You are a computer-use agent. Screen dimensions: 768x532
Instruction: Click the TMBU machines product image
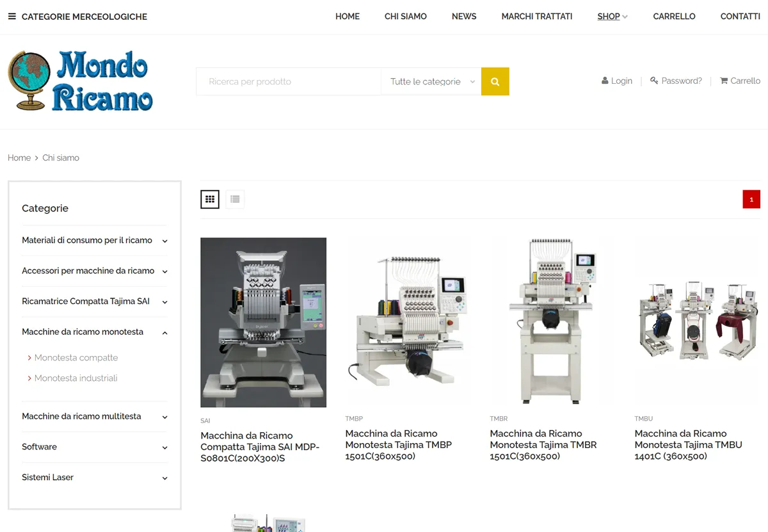(x=698, y=321)
